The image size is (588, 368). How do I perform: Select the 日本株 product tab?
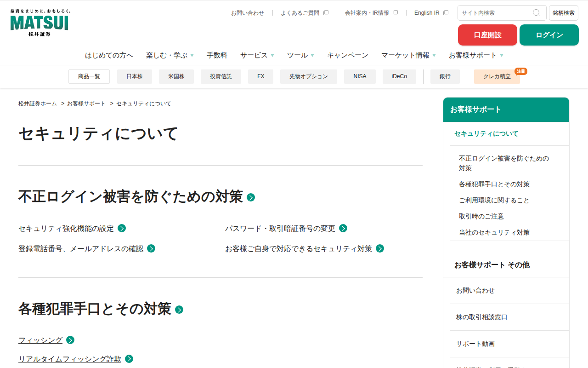[135, 76]
